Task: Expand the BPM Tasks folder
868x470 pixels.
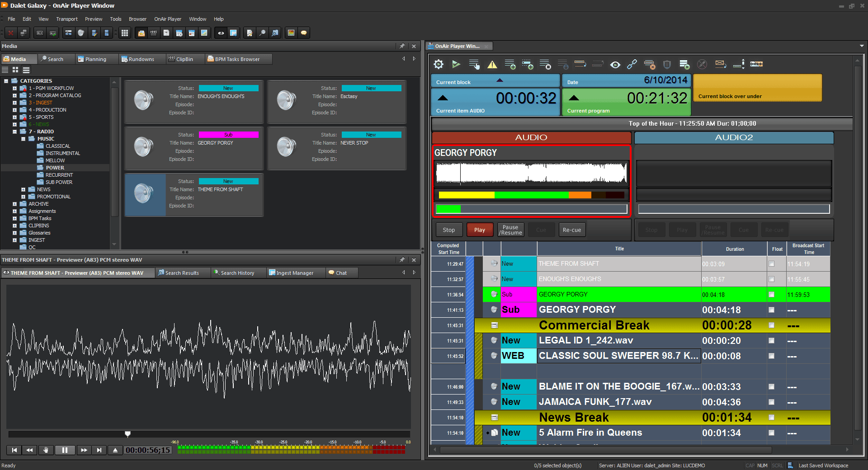Action: click(14, 218)
